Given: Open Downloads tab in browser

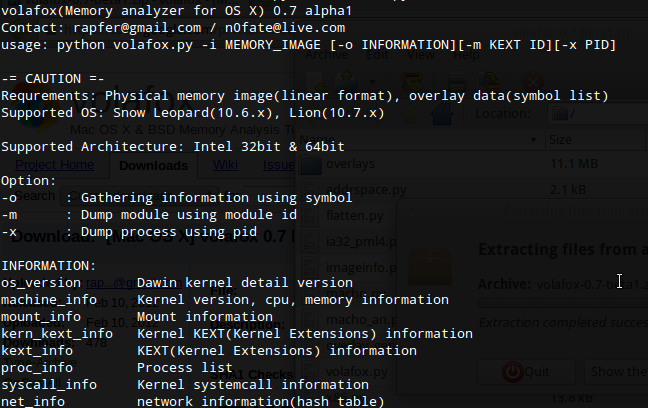Looking at the screenshot, I should [x=153, y=166].
